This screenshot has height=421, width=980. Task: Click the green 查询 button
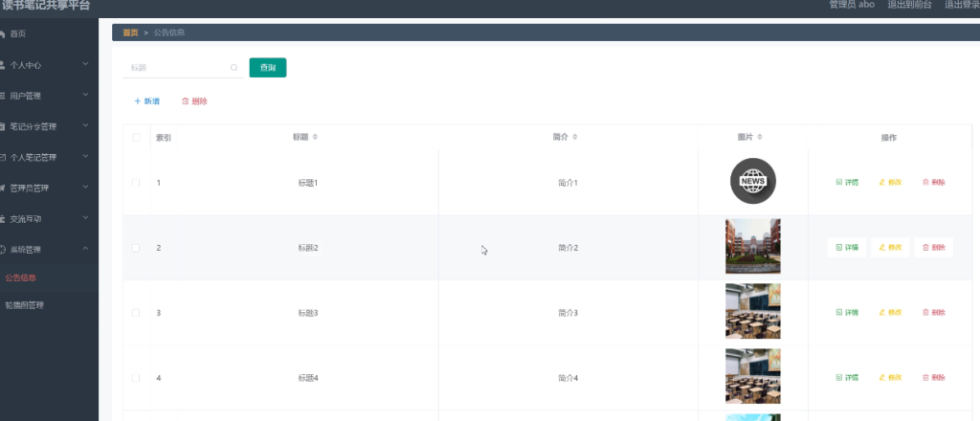pyautogui.click(x=268, y=68)
